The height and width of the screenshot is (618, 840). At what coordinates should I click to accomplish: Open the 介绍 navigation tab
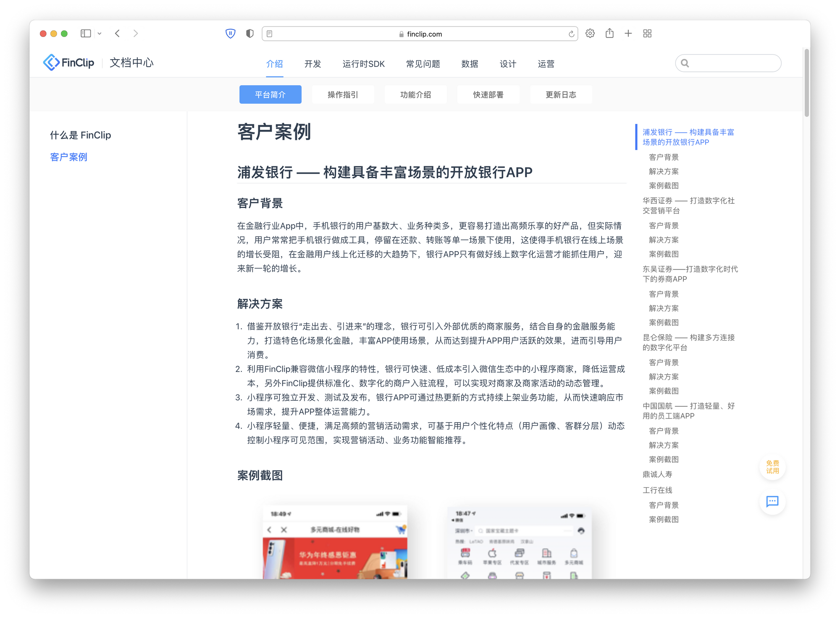[275, 64]
